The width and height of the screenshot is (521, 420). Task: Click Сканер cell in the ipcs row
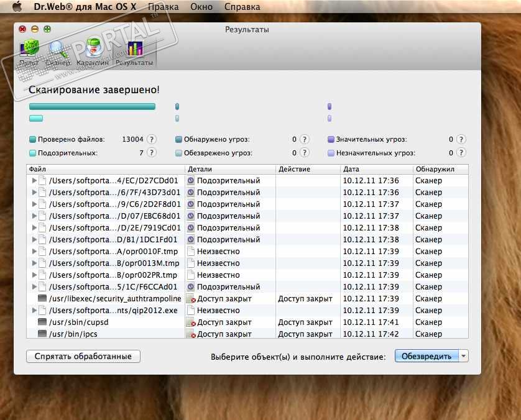coord(428,334)
